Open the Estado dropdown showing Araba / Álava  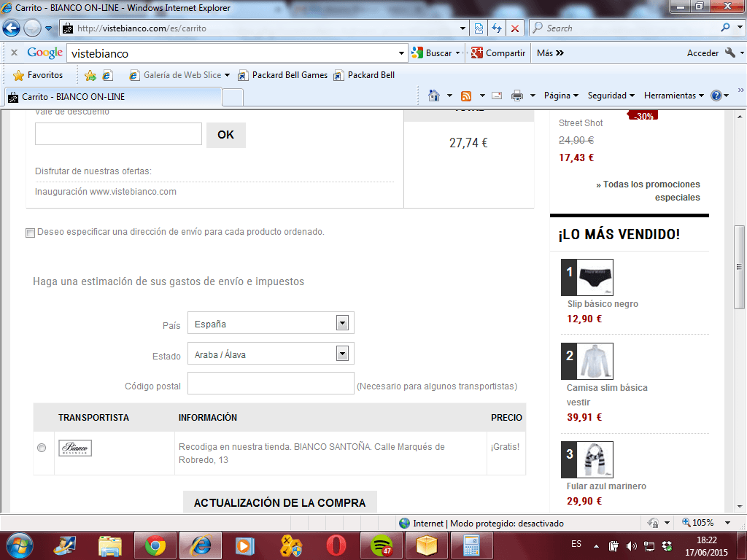click(271, 354)
